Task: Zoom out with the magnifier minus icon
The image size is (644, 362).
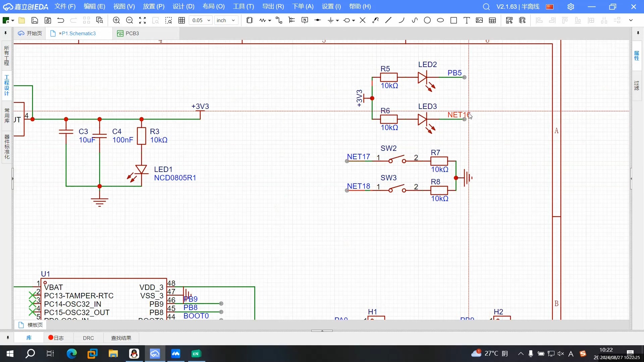Action: [x=129, y=20]
